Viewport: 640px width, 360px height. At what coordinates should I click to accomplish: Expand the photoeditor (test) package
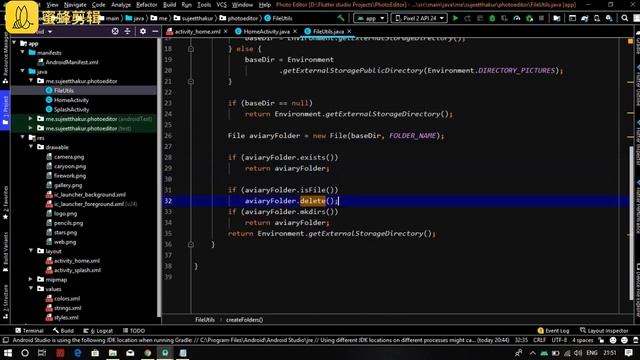(x=31, y=128)
